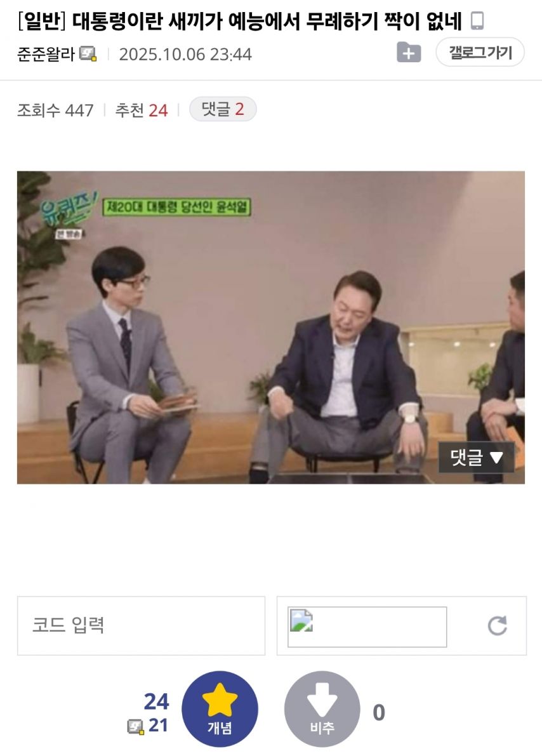
Task: Go to author's gallog via 갤로그가기
Action: (480, 52)
